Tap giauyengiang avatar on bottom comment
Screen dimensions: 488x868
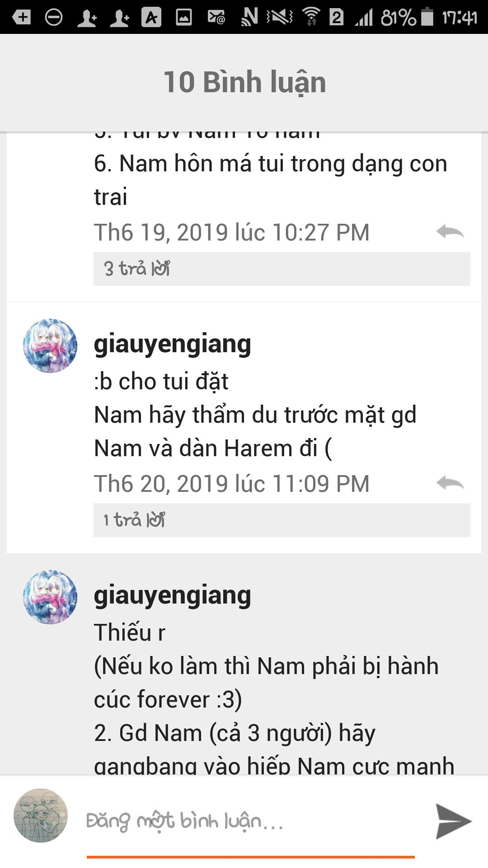point(50,597)
